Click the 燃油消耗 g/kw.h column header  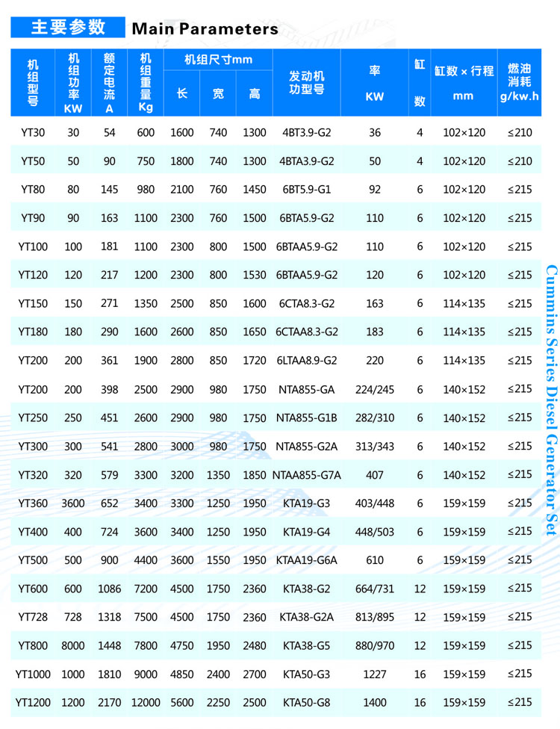click(x=520, y=83)
